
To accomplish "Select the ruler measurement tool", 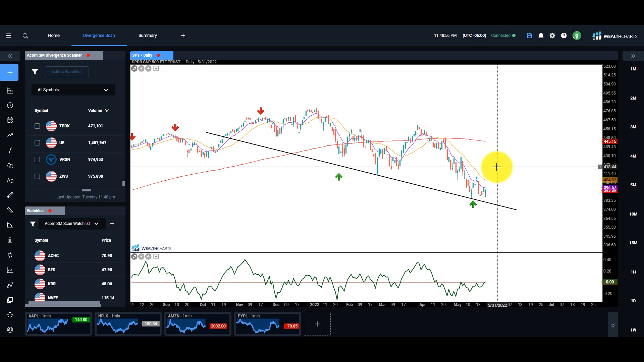I will [10, 210].
